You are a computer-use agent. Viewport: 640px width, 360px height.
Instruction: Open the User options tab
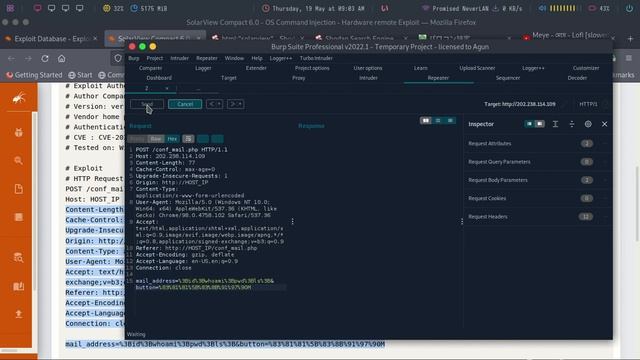coord(368,68)
